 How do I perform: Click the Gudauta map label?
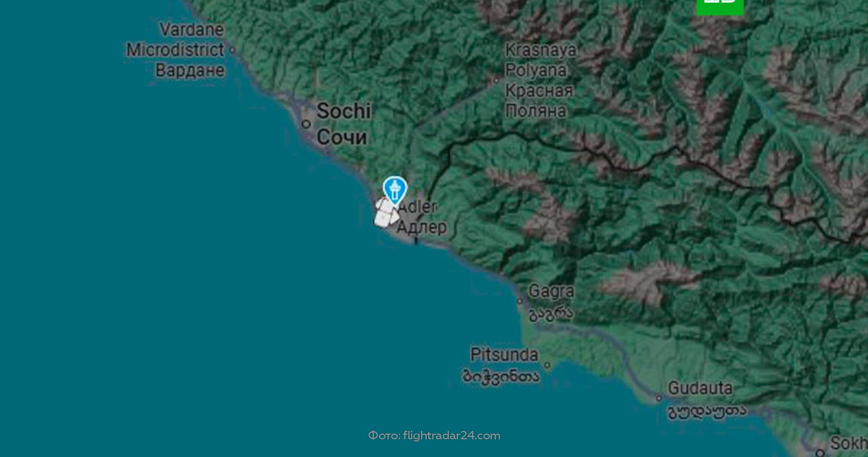click(x=700, y=388)
